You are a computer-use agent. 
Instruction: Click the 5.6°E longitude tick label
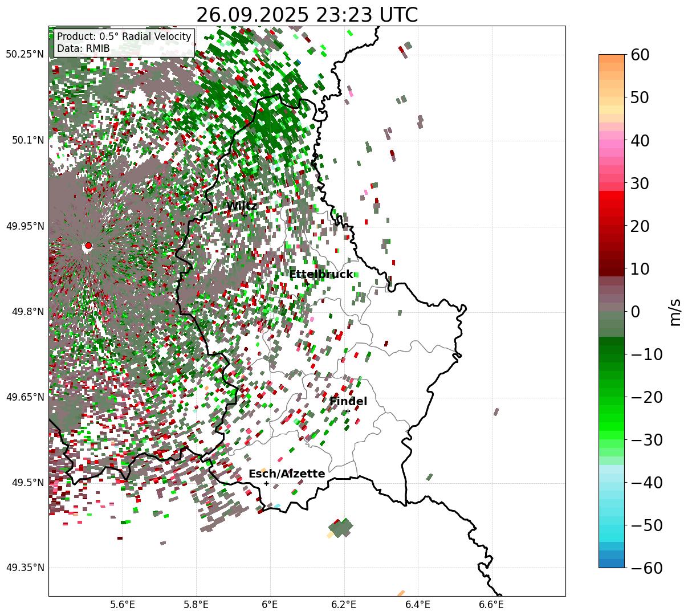pyautogui.click(x=122, y=605)
